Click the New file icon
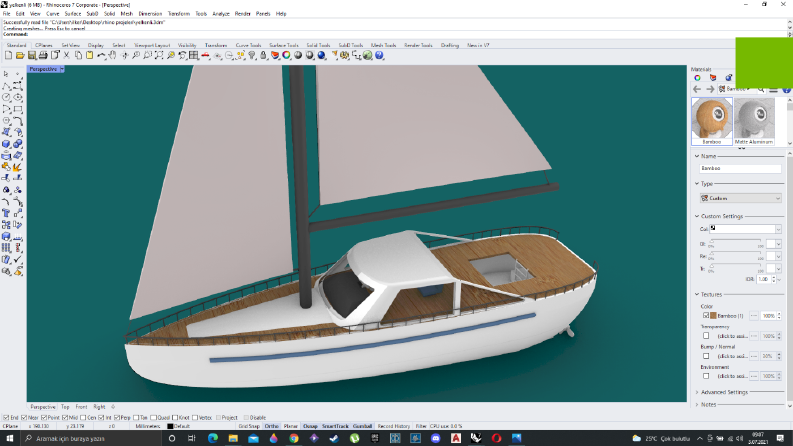Image resolution: width=793 pixels, height=446 pixels. (9, 55)
